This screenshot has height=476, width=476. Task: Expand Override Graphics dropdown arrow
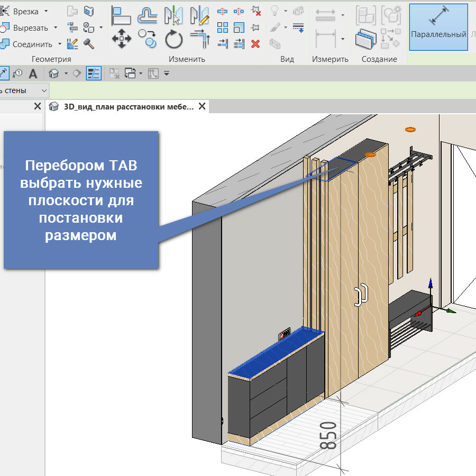coord(286,28)
